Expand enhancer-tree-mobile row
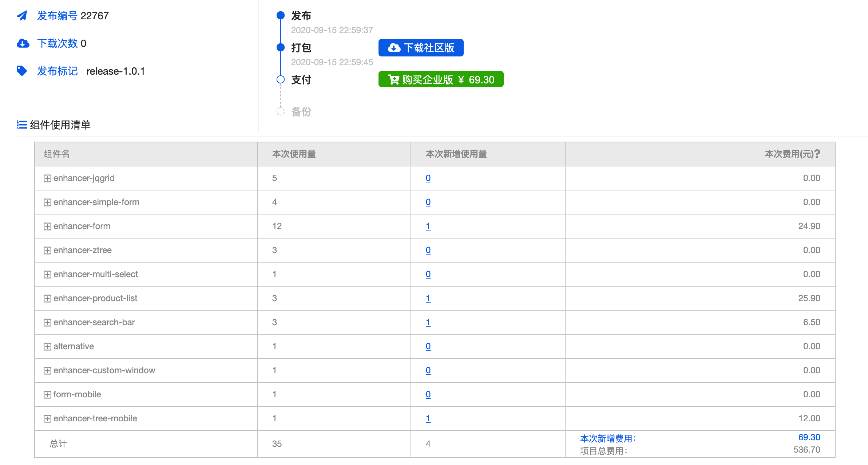Viewport: 868px width, 465px height. [x=47, y=419]
